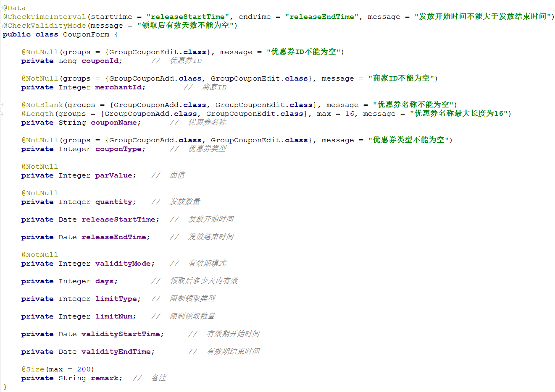Click @NotNull above the quantity field

coord(40,193)
